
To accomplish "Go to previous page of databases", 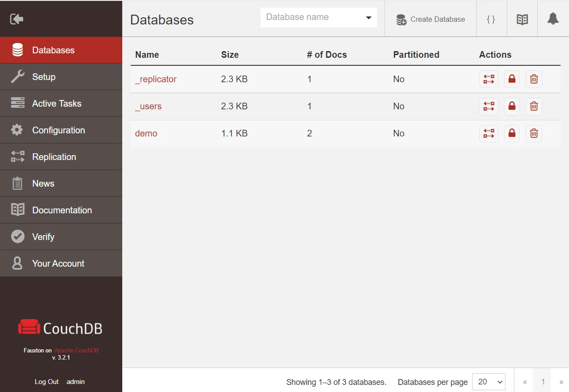I will coord(525,382).
